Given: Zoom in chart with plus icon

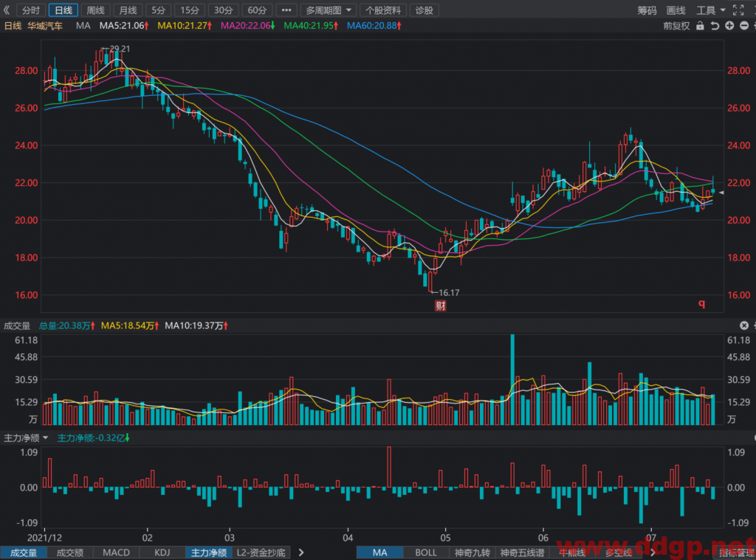Looking at the screenshot, I should pyautogui.click(x=729, y=26).
